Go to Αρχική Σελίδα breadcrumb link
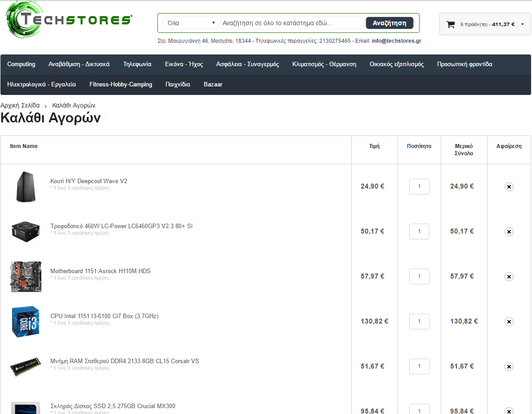The width and height of the screenshot is (532, 414). pyautogui.click(x=20, y=105)
